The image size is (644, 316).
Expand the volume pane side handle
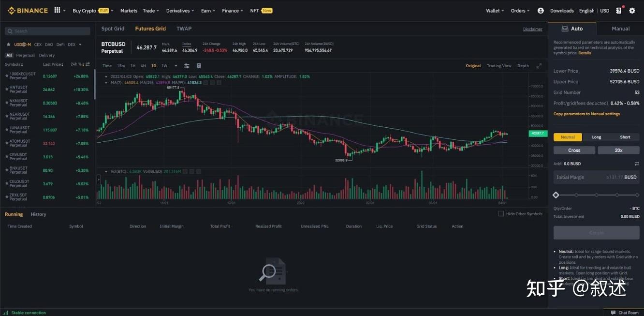(99, 180)
